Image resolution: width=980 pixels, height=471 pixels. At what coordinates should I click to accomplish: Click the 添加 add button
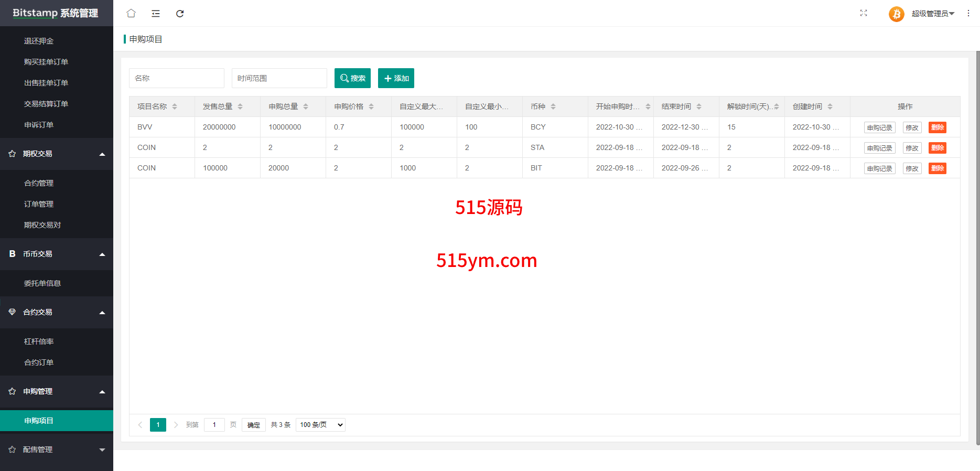tap(396, 78)
